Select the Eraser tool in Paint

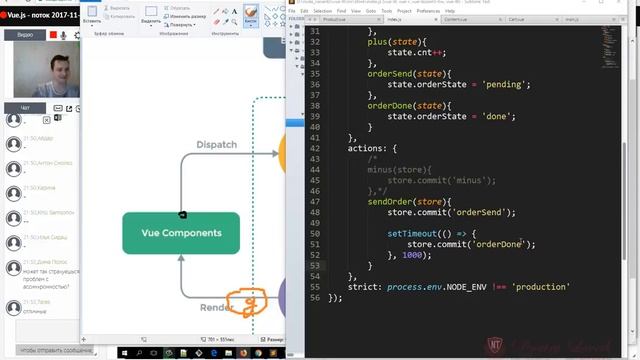click(x=216, y=22)
